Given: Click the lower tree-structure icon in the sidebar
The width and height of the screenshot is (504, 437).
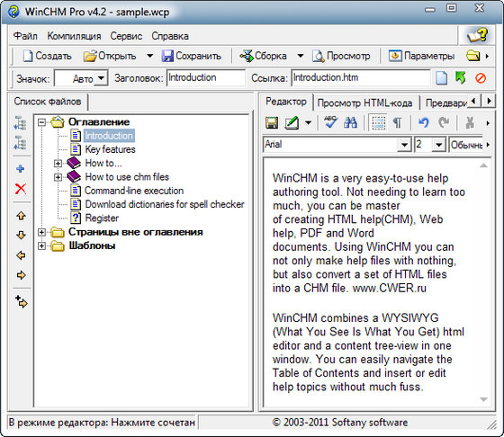Looking at the screenshot, I should pos(20,143).
